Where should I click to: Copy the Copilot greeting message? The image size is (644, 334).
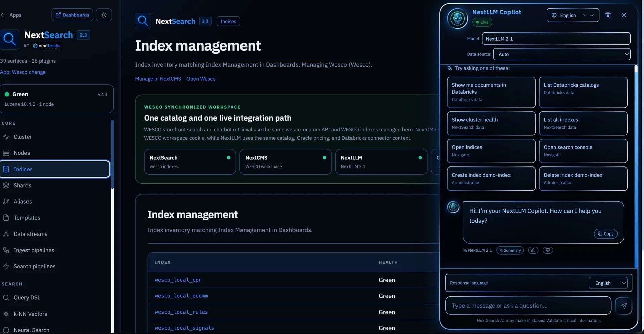coord(605,234)
